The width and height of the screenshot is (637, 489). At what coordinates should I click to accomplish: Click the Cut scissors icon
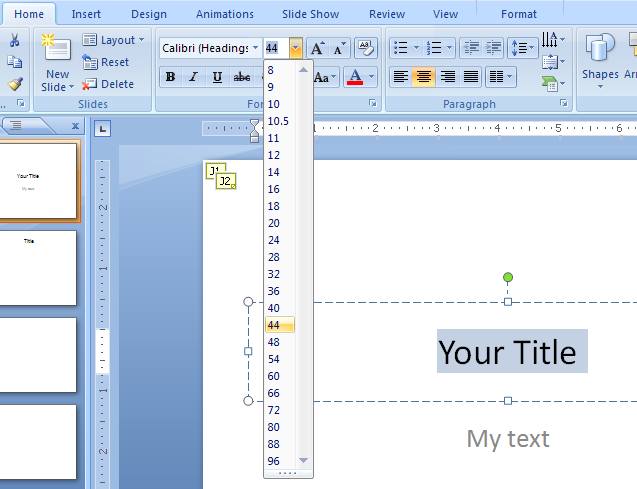tap(15, 40)
